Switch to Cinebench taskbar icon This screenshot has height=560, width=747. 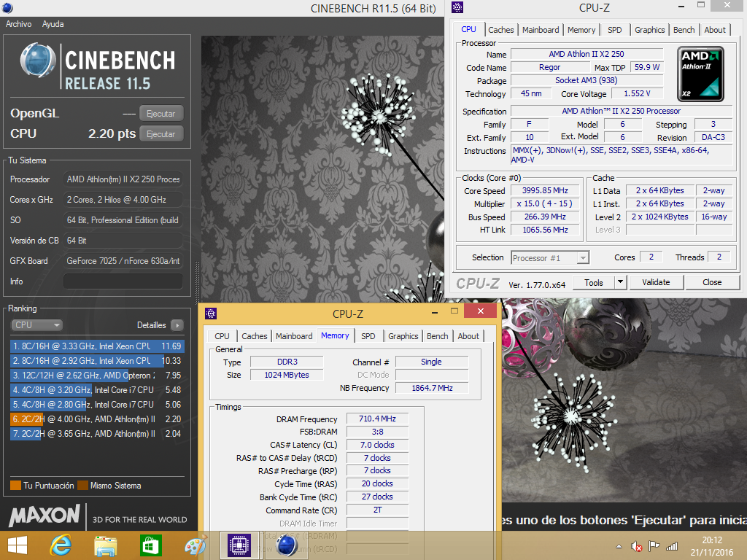pos(287,545)
